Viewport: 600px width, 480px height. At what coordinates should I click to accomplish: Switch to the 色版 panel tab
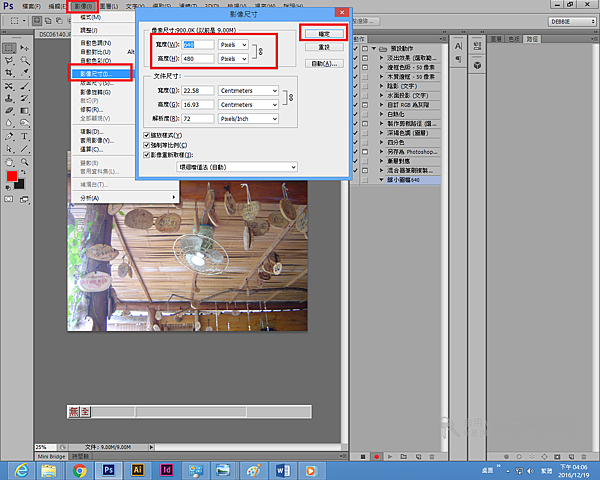coord(514,39)
